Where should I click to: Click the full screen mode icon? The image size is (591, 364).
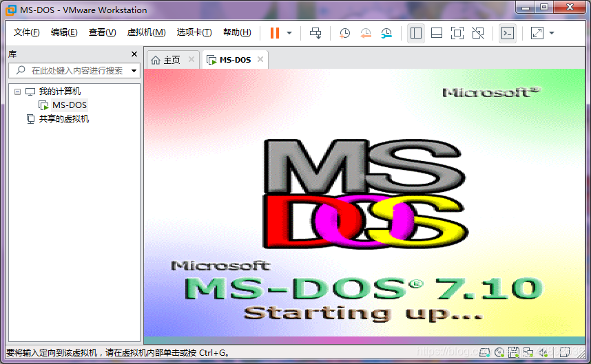click(457, 33)
